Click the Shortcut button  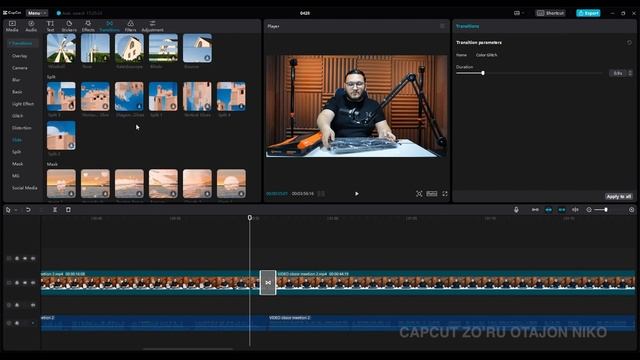pos(550,13)
